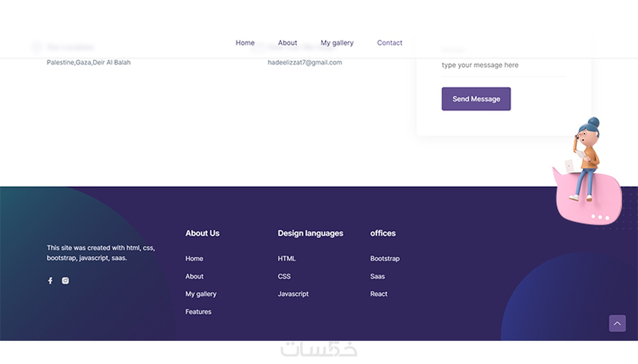Open the Bootstrap link under offices
The height and width of the screenshot is (364, 638).
(385, 259)
